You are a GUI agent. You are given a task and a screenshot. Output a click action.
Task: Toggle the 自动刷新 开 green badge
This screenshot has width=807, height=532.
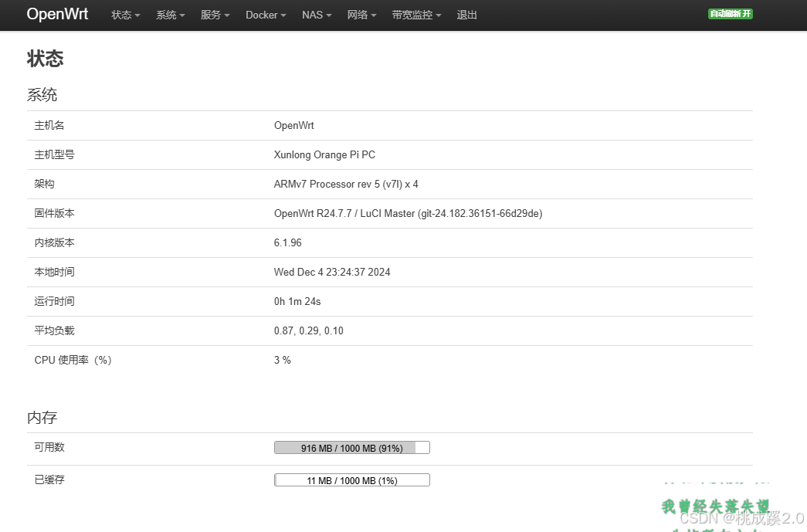click(x=731, y=14)
